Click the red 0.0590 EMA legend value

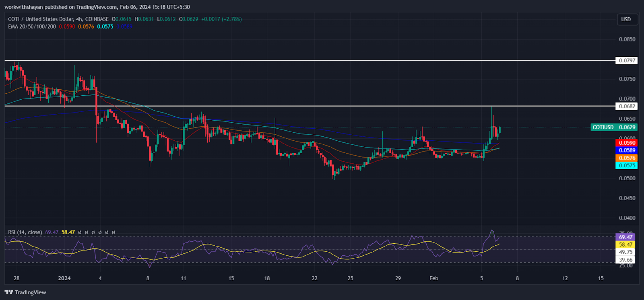(67, 27)
